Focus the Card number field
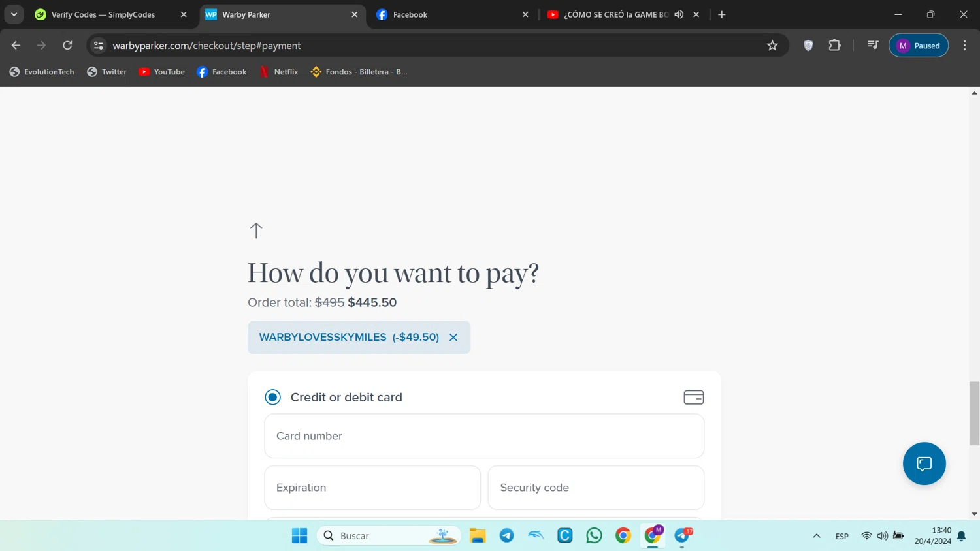Image resolution: width=980 pixels, height=551 pixels. coord(484,436)
